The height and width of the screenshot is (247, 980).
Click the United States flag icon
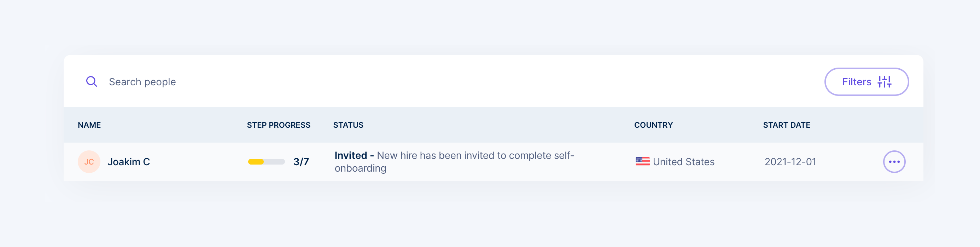[642, 162]
